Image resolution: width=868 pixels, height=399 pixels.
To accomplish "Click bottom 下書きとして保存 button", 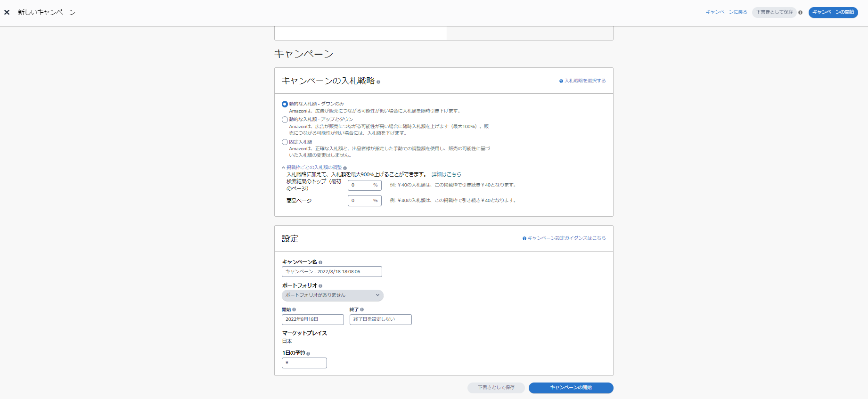I will 496,388.
